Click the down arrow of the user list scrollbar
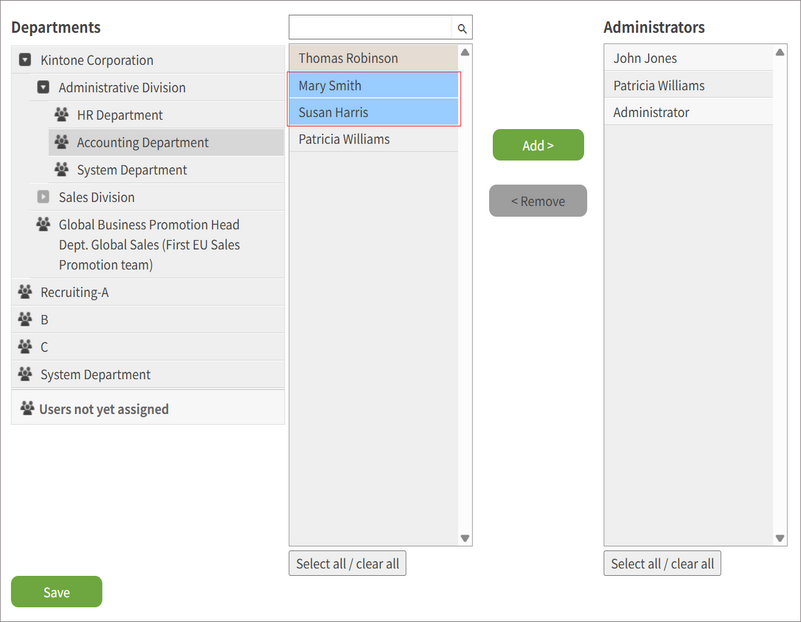The width and height of the screenshot is (801, 622). point(464,537)
